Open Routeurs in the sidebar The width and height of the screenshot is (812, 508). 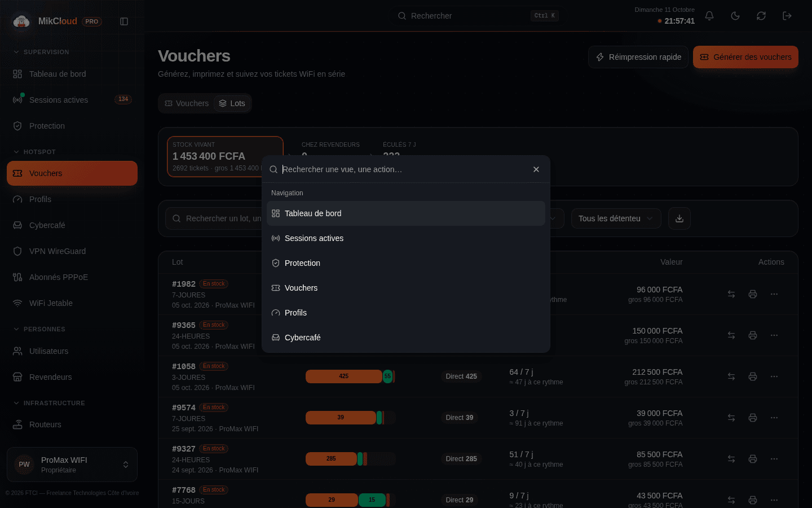coord(72,424)
